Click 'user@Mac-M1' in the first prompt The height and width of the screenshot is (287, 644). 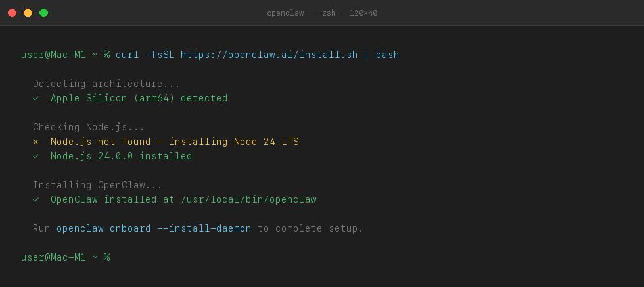(x=53, y=55)
